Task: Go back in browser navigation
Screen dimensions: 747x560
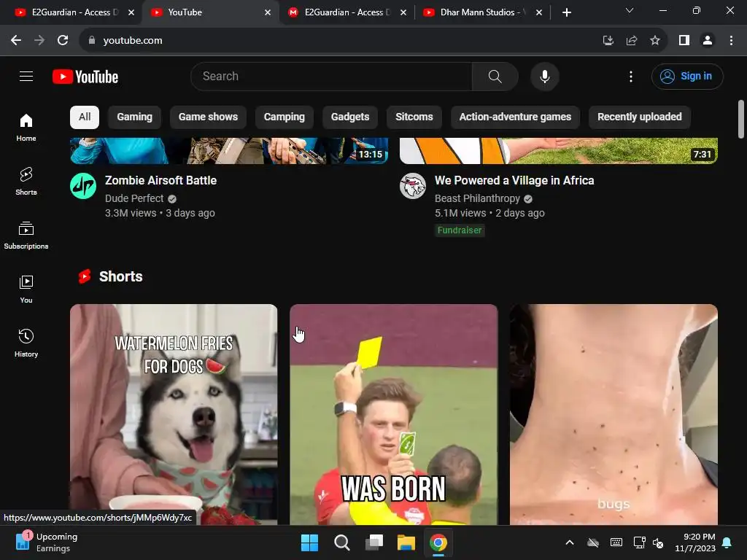Action: pyautogui.click(x=16, y=41)
